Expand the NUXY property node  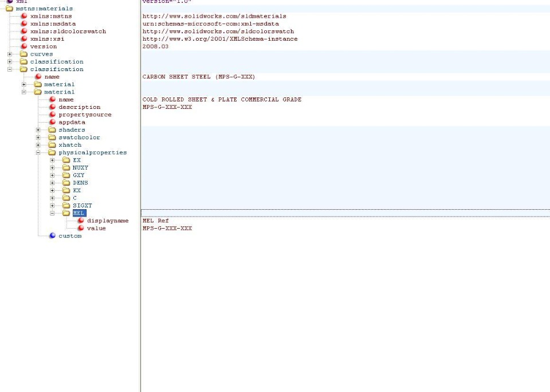tap(52, 168)
